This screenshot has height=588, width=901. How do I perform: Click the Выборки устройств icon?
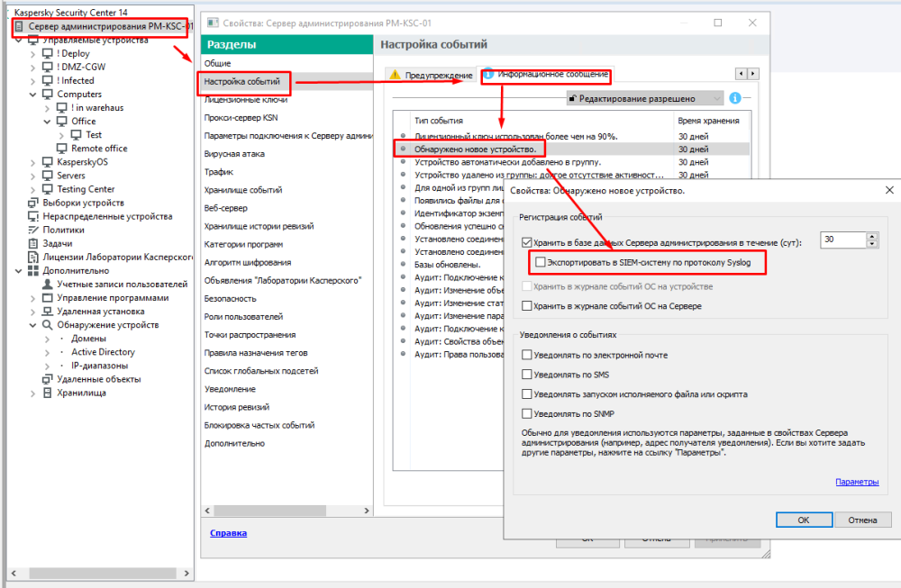point(33,203)
